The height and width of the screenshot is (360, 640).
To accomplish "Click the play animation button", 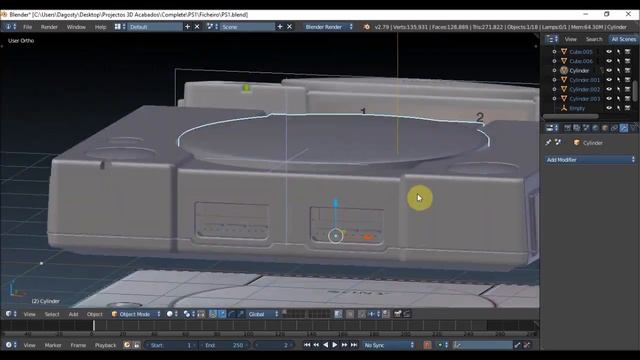I will [335, 345].
